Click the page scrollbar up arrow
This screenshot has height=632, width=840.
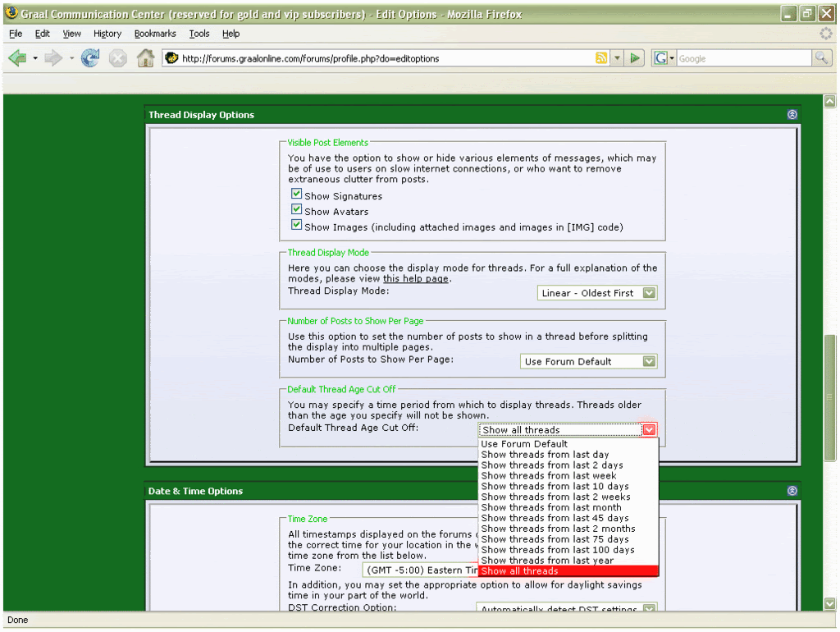click(x=830, y=101)
